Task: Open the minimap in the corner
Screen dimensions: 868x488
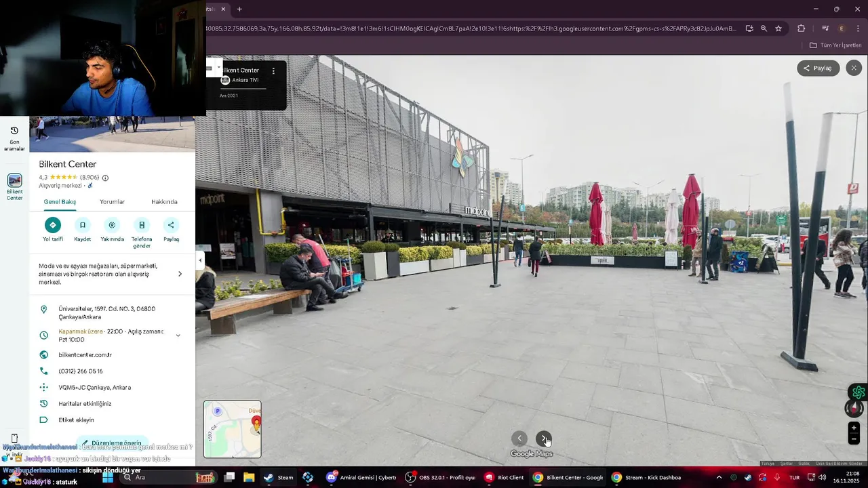Action: (x=232, y=429)
